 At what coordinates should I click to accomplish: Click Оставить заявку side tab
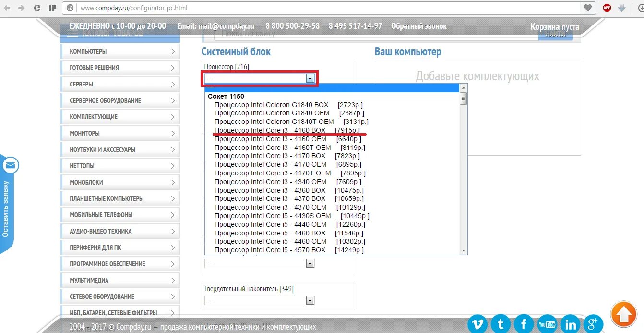click(x=6, y=209)
